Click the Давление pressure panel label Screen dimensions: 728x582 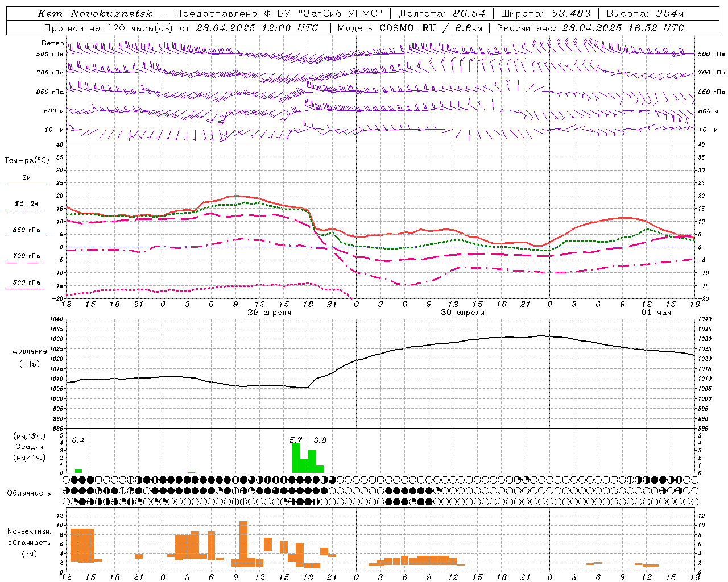point(30,351)
